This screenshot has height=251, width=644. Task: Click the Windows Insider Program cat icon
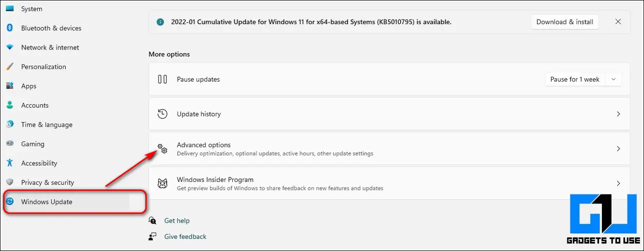click(x=162, y=183)
